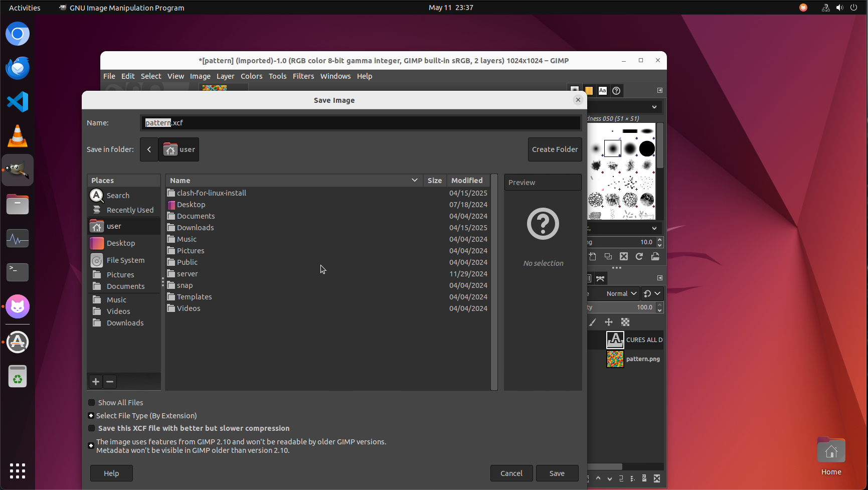
Task: Switch to the Paths tab icon
Action: point(600,278)
